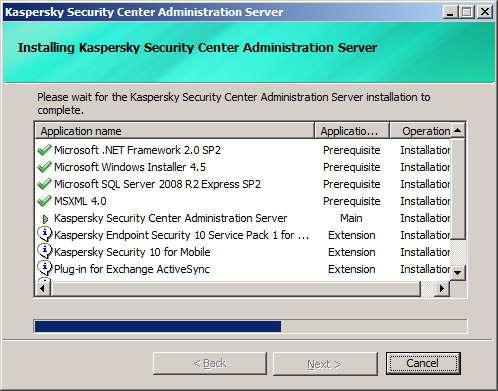Select the Kaspersky Security Center Administration Server row
Viewport: 498px width, 391px height.
pyautogui.click(x=243, y=218)
